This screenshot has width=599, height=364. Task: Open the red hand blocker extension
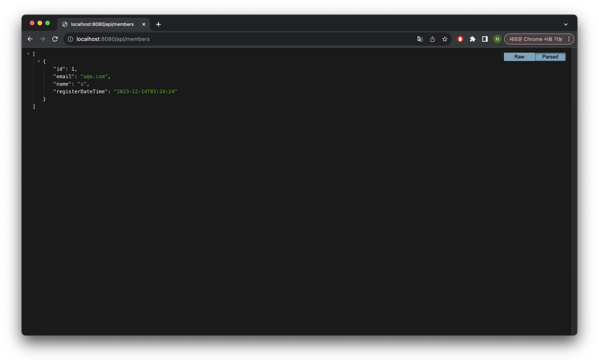460,39
